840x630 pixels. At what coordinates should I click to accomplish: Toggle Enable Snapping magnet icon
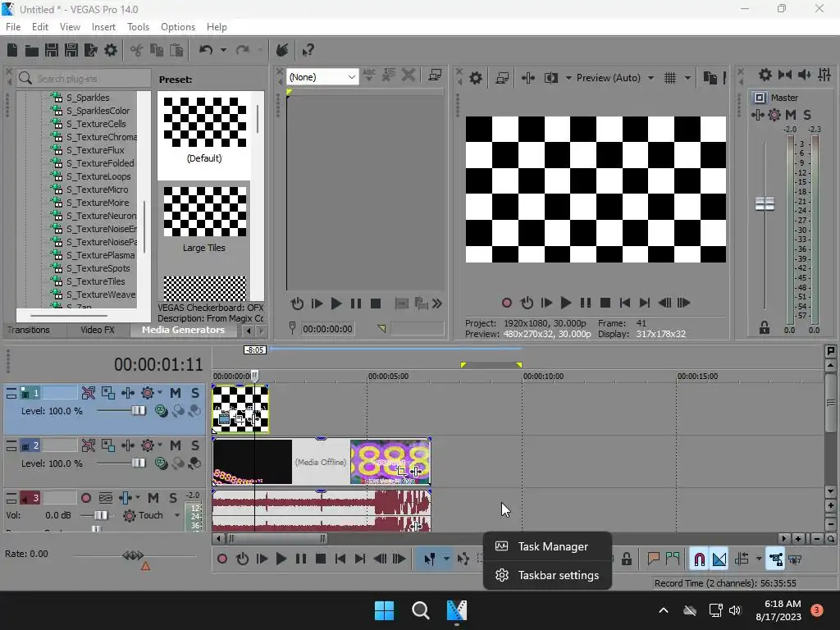[x=699, y=559]
